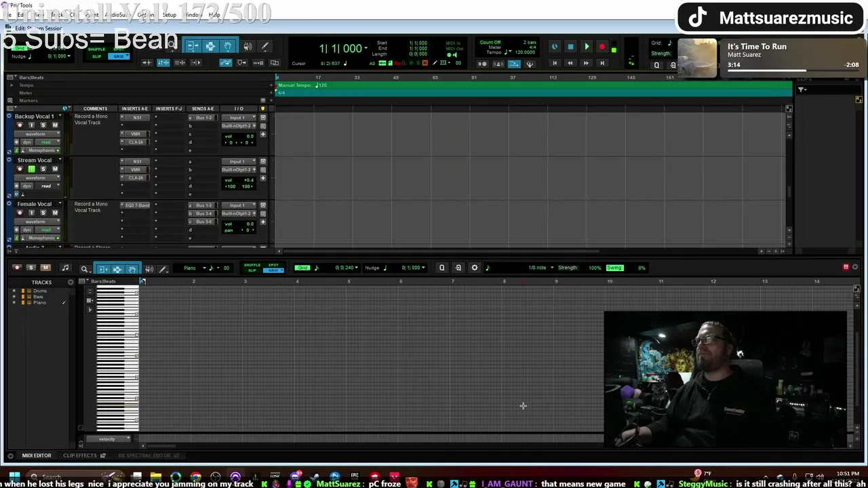868x488 pixels.
Task: Toggle notation view in MIDI editor
Action: (x=65, y=268)
